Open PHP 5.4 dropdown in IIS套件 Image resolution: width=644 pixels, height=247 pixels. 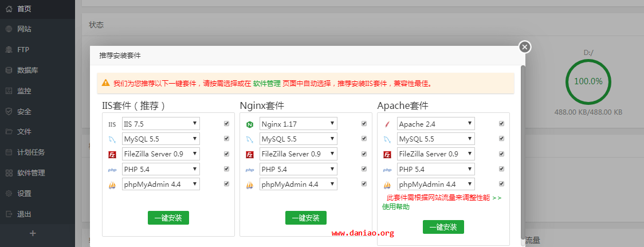pos(161,169)
